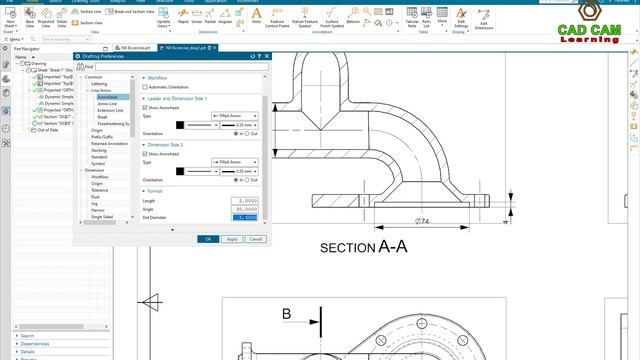Screen dimensions: 640x360
Task: Click the Feature Control Frame tool
Action: click(277, 18)
